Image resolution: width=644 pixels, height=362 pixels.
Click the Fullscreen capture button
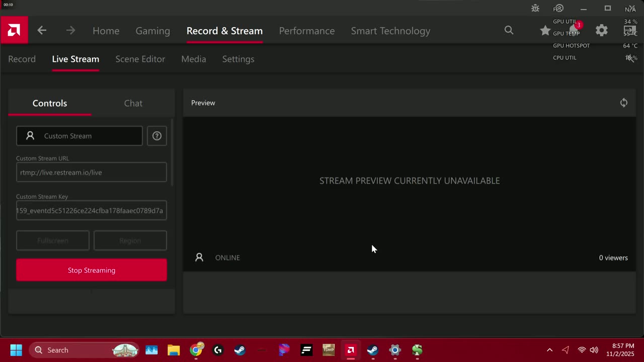point(53,240)
